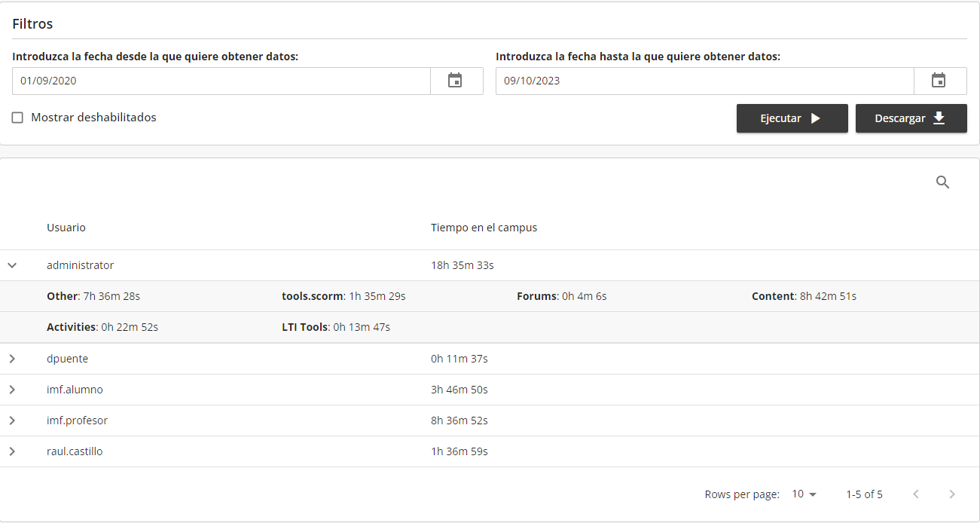Open the end date calendar picker
Screen dimensions: 980x523
click(939, 81)
